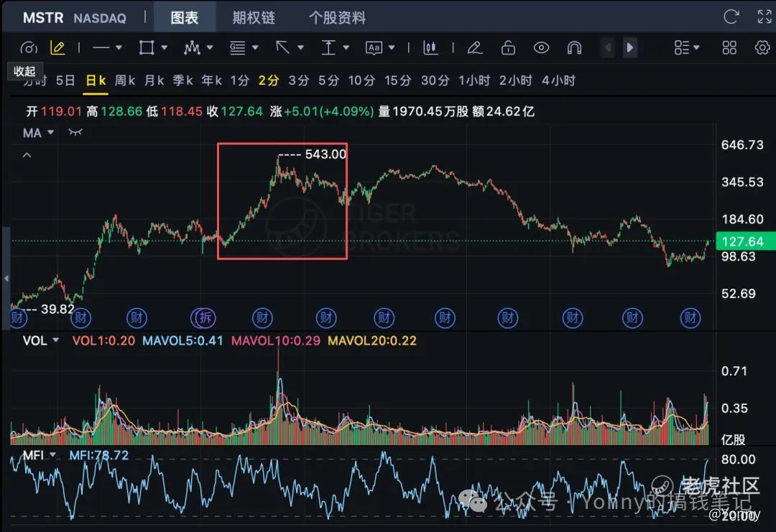The width and height of the screenshot is (776, 532).
Task: Click the toolbar previous arrow
Action: [608, 47]
